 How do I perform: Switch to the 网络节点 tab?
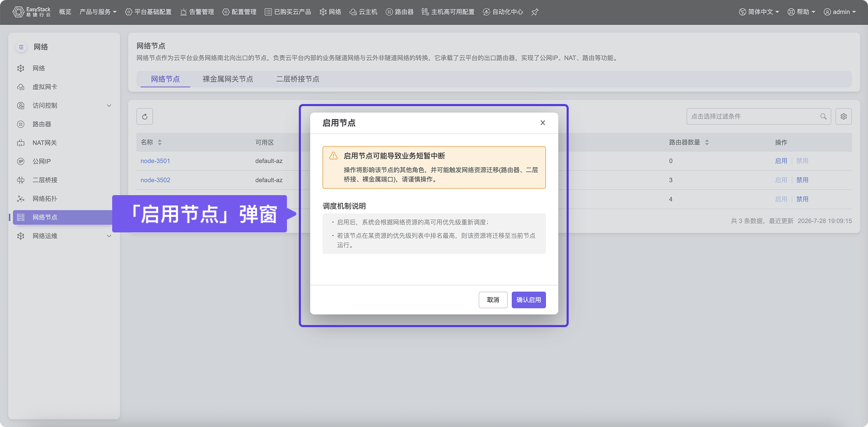click(165, 79)
